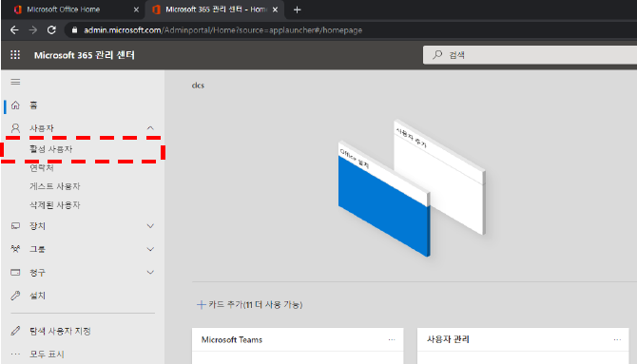The image size is (637, 364).
Task: Click the devices (장치) icon
Action: tap(15, 226)
